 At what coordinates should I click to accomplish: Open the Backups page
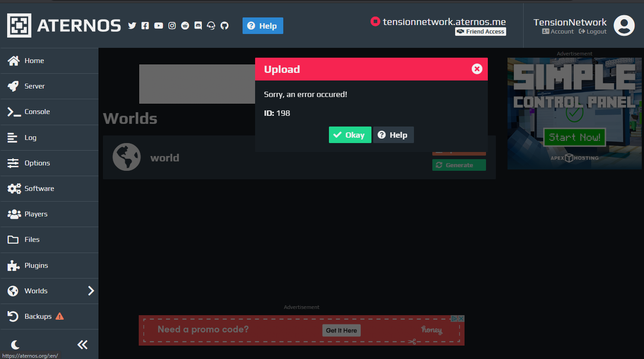(x=49, y=317)
